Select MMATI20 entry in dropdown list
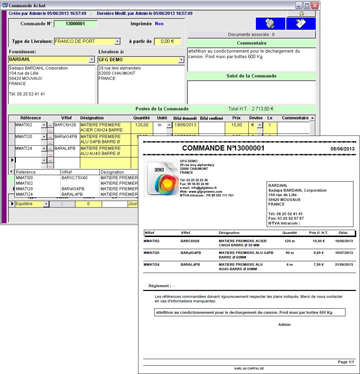The height and width of the screenshot is (374, 360). click(x=24, y=189)
